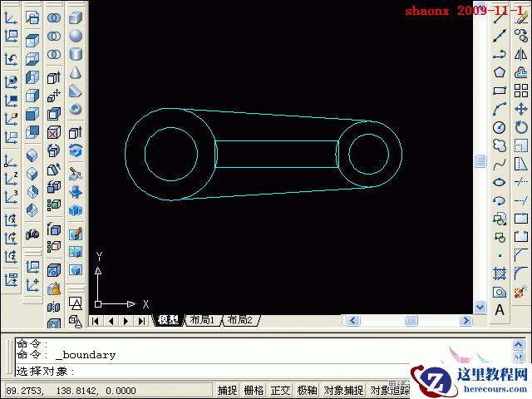Toggle 正交 ortho mode
532x399 pixels.
click(280, 390)
